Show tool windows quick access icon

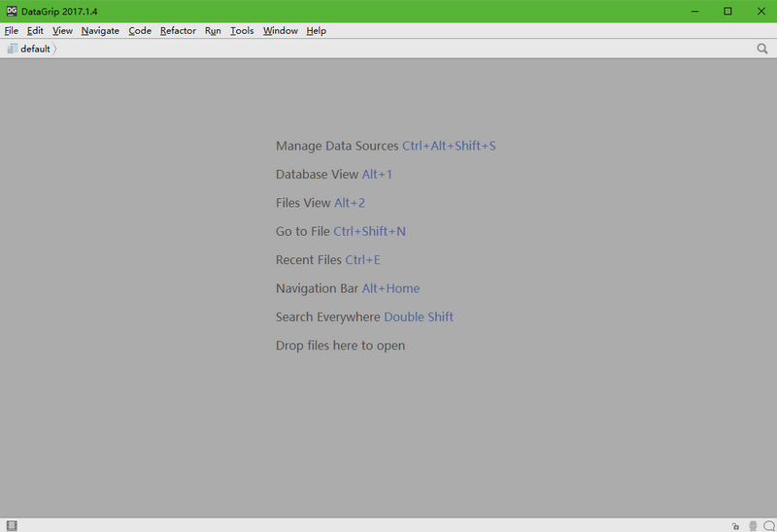point(12,525)
